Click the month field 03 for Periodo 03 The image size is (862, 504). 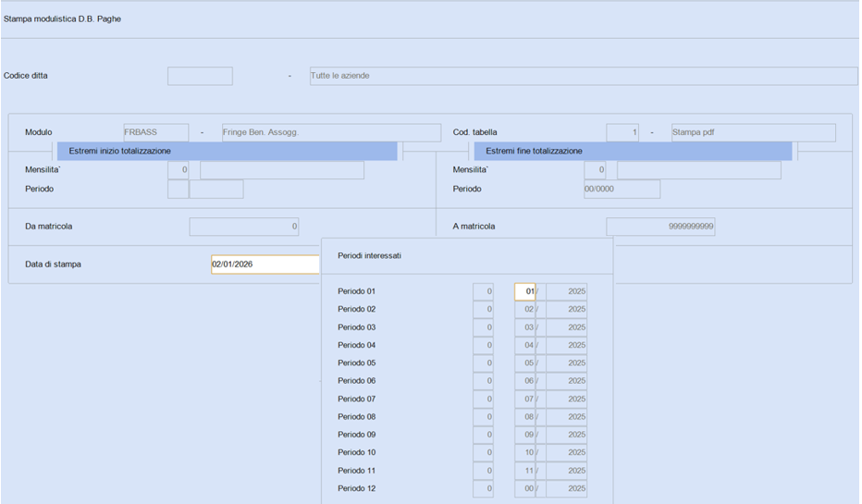click(x=525, y=327)
